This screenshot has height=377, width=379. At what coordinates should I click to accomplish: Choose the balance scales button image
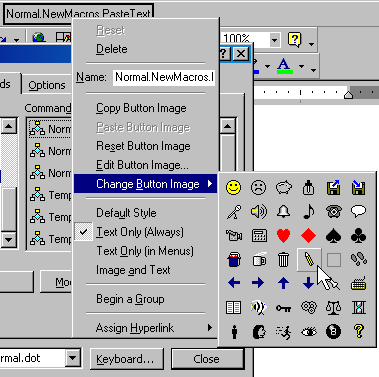pyautogui.click(x=333, y=308)
